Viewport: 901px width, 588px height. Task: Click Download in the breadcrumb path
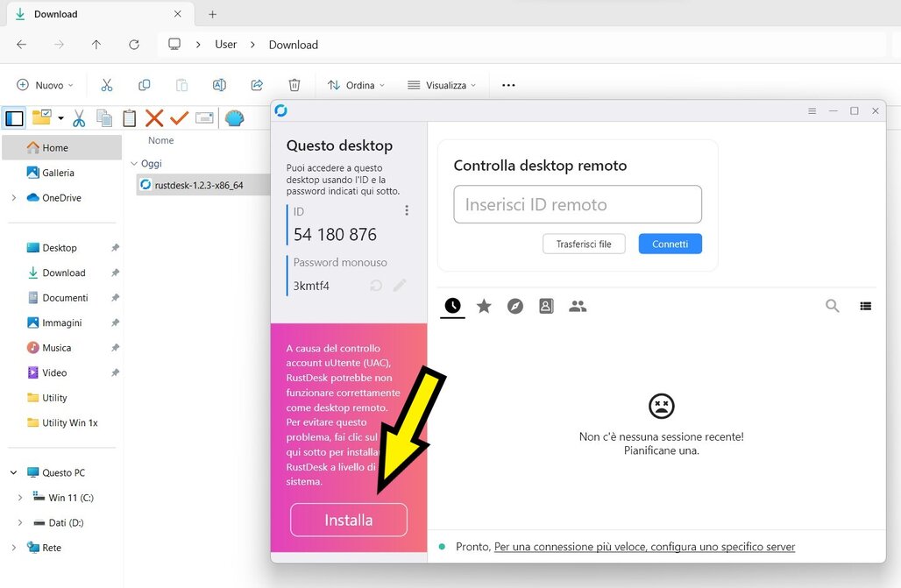(293, 45)
